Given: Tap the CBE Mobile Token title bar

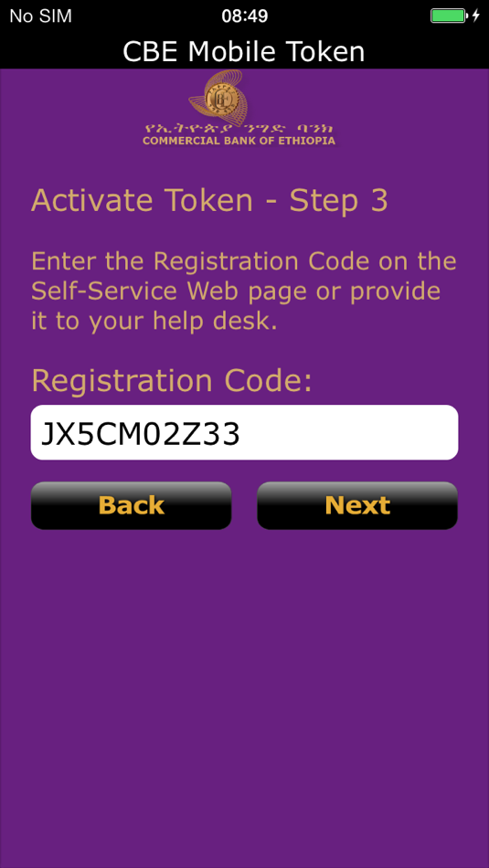Looking at the screenshot, I should (x=244, y=51).
